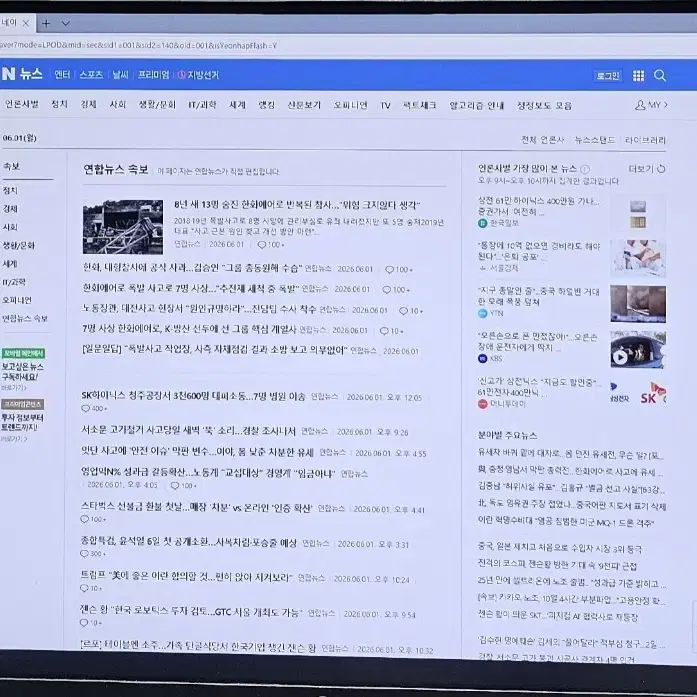Select the 정치 tab in top navigation
The height and width of the screenshot is (697, 697).
[60, 104]
